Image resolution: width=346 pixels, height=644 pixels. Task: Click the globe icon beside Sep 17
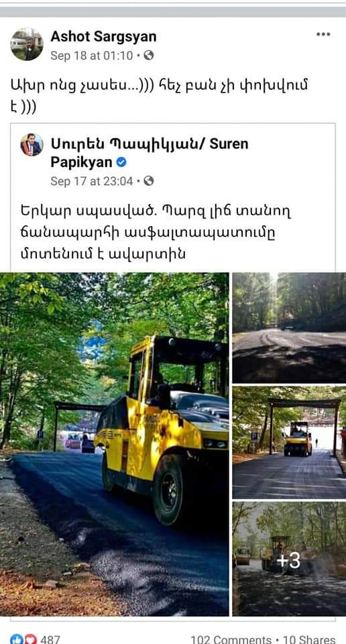[149, 181]
